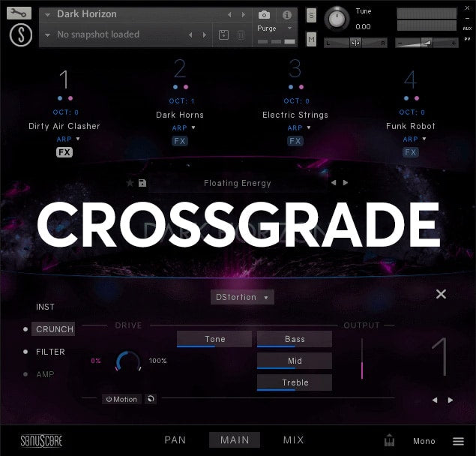Click the Sonuscore logo
The width and height of the screenshot is (476, 456).
pyautogui.click(x=41, y=441)
